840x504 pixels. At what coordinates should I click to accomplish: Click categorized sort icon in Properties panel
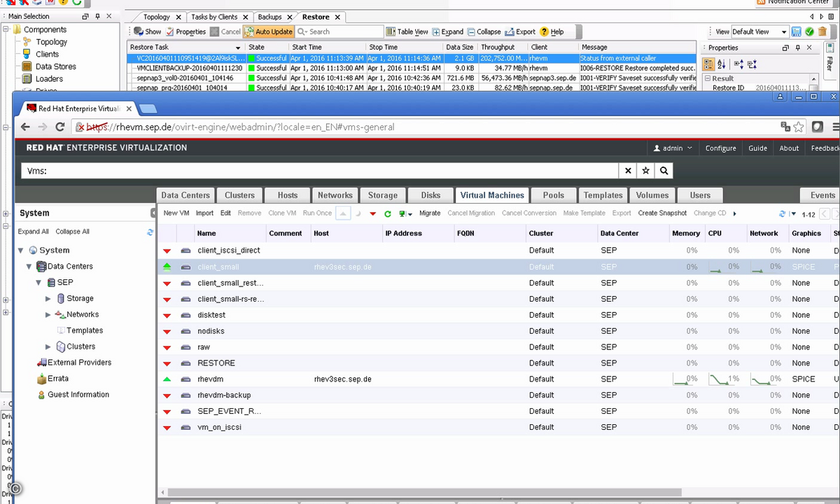click(x=709, y=64)
